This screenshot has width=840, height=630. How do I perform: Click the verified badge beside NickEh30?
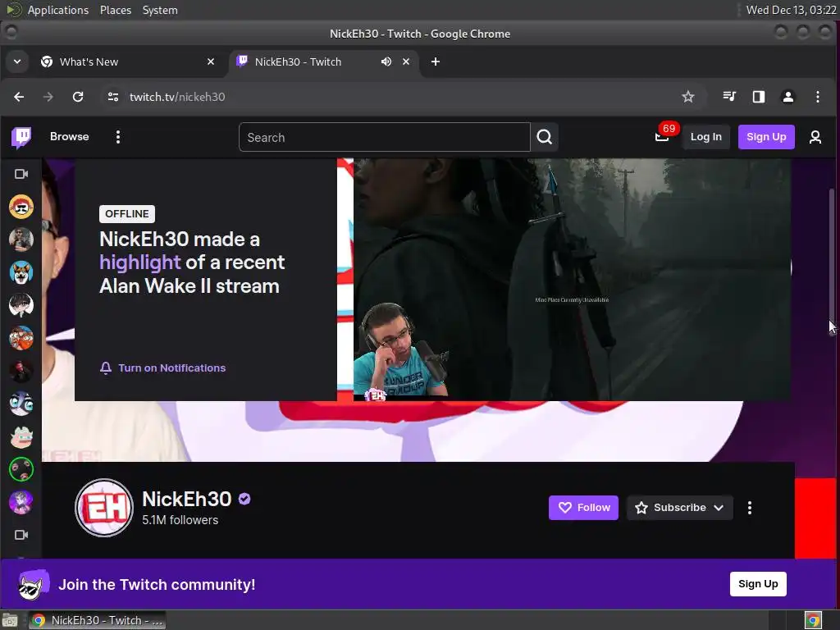coord(244,500)
